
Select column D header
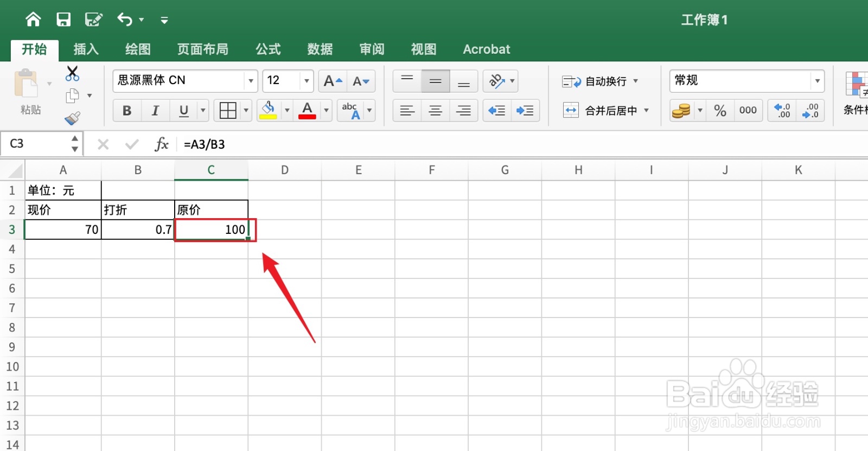(x=285, y=170)
